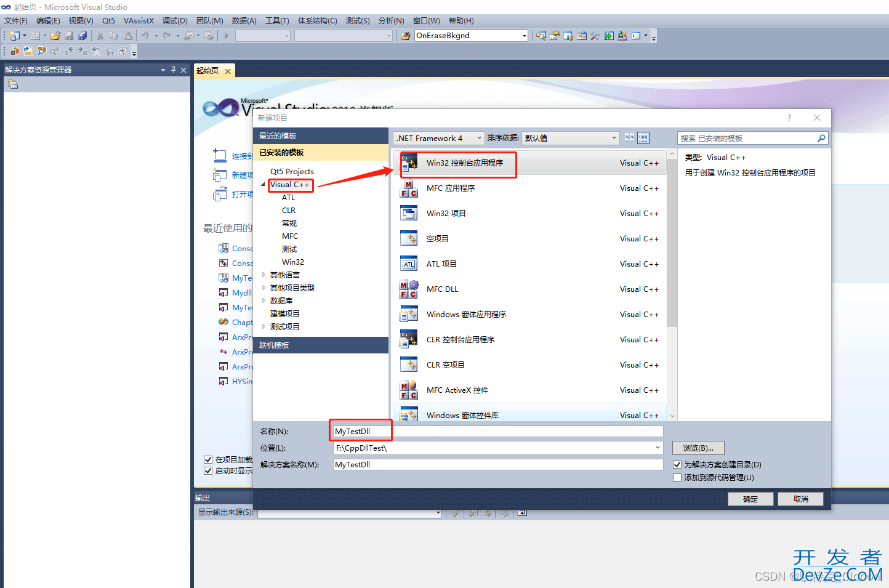Click the Cut scissors toolbar icon
Image resolution: width=889 pixels, height=588 pixels.
tap(100, 36)
